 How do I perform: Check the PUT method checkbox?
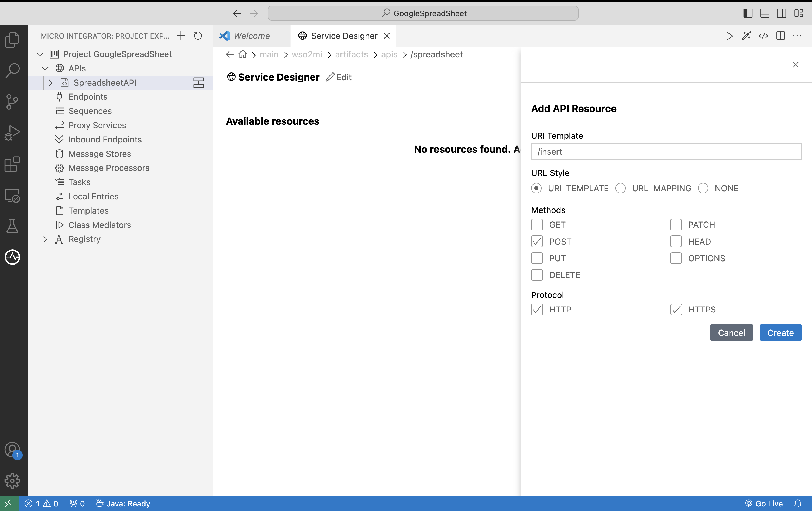[537, 258]
